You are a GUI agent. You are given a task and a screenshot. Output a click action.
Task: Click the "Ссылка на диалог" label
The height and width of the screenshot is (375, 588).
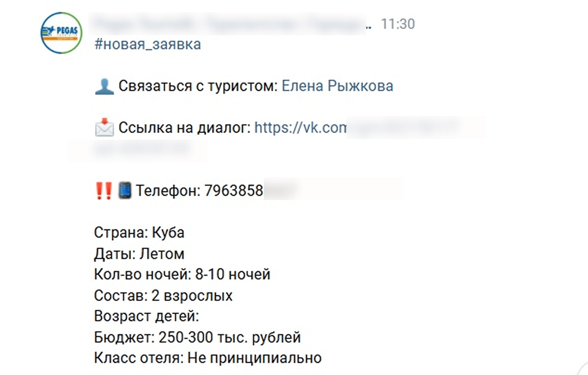(185, 127)
